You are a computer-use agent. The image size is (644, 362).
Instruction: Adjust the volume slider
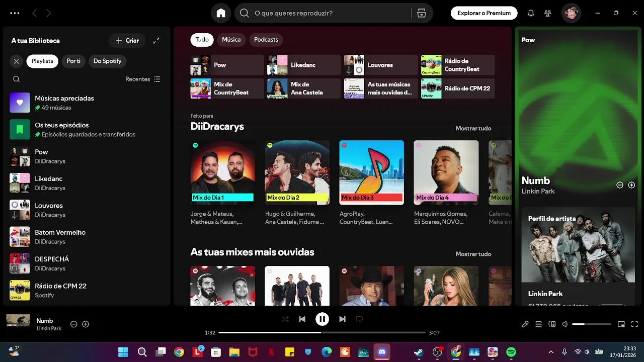tap(592, 324)
